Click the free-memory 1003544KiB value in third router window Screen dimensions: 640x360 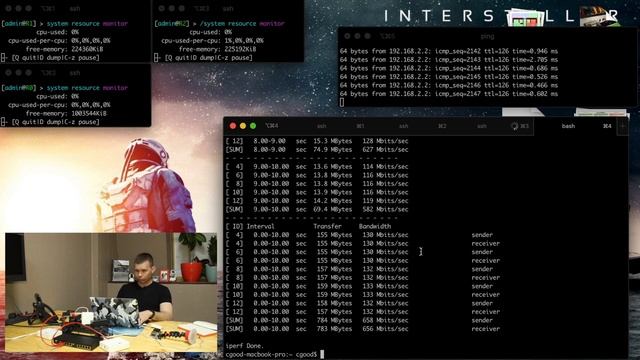(89, 113)
